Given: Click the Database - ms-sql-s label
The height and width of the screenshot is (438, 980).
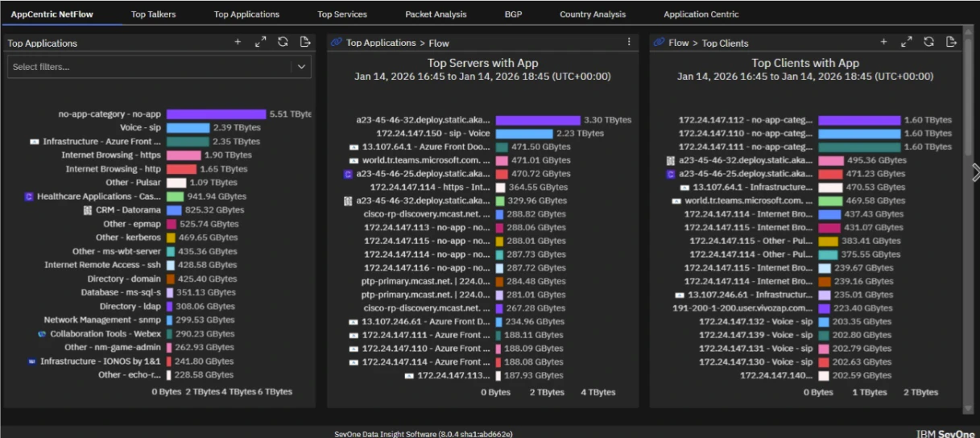Looking at the screenshot, I should point(121,292).
